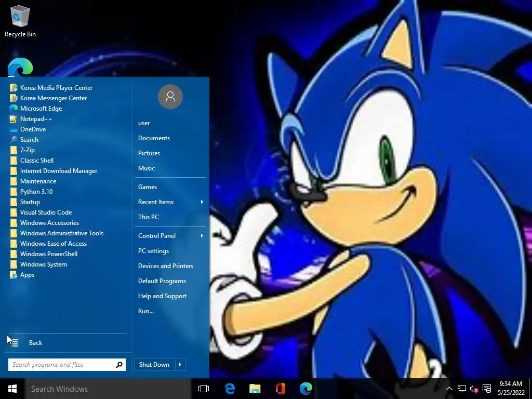532x399 pixels.
Task: Launch new Edge from the taskbar
Action: (x=305, y=389)
